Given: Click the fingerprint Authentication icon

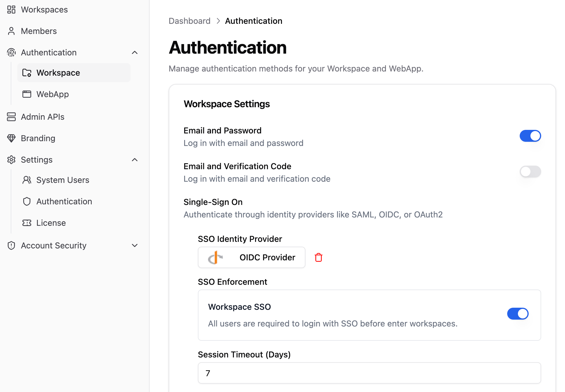Looking at the screenshot, I should click(x=11, y=52).
